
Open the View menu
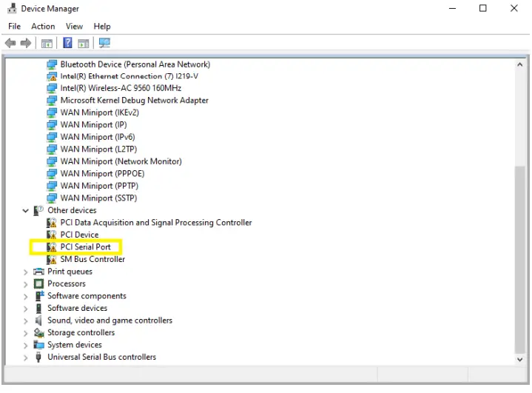tap(74, 26)
